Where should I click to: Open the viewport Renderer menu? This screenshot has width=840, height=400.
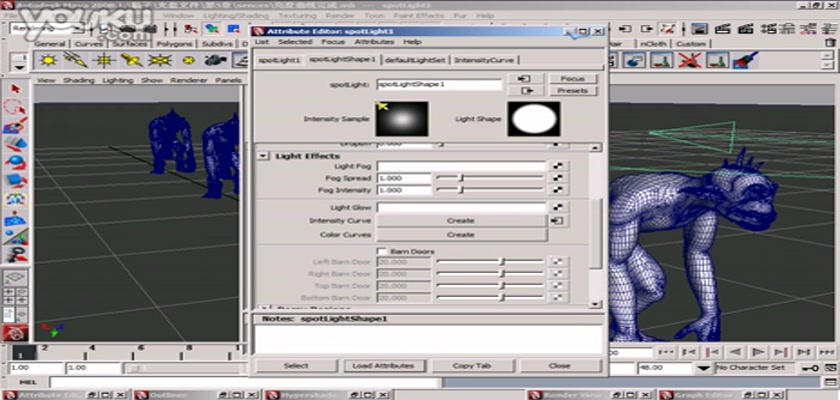pos(189,80)
